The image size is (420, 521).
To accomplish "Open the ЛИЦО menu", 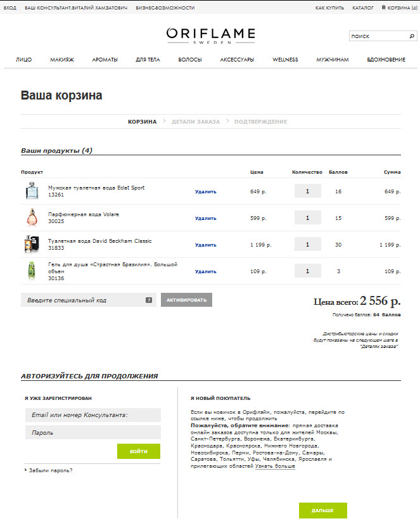I will click(23, 60).
